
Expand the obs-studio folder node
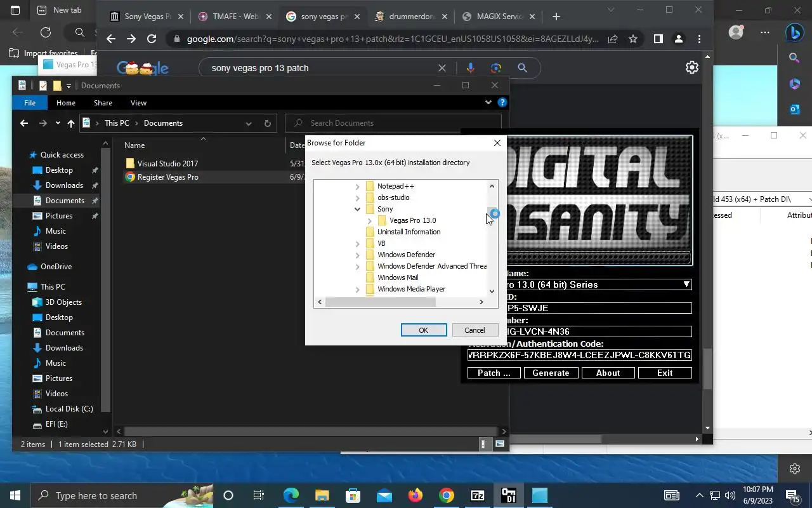[357, 197]
